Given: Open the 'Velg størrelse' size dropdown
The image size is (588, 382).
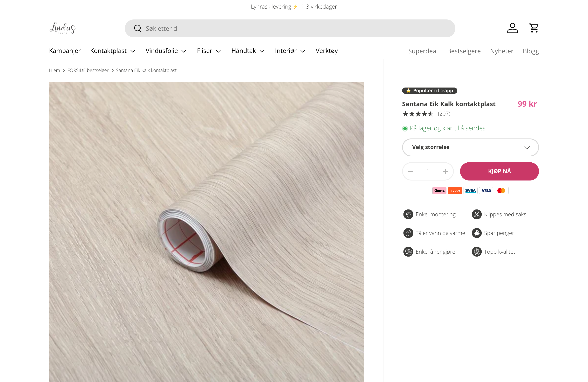Looking at the screenshot, I should point(470,147).
